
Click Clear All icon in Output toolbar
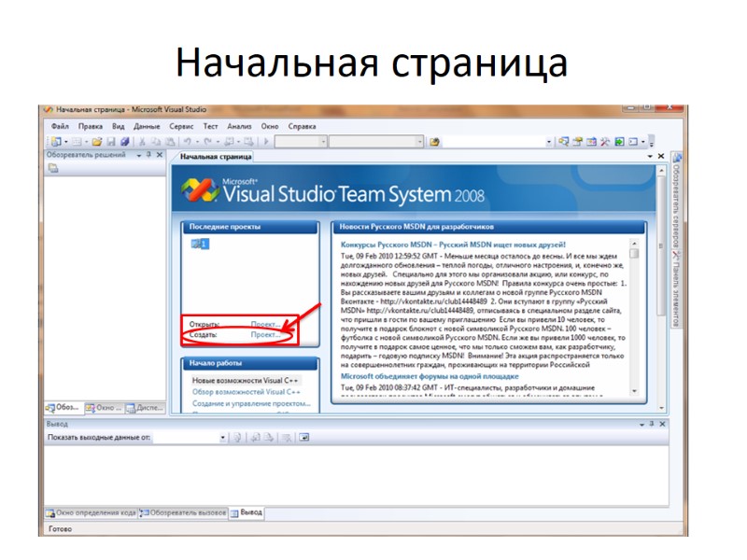pyautogui.click(x=287, y=437)
